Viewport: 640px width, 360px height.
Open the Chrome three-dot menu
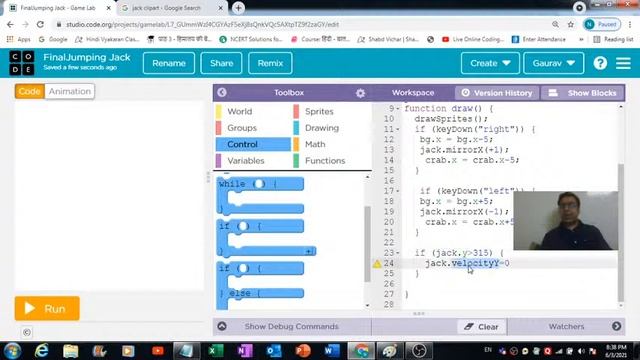click(630, 24)
